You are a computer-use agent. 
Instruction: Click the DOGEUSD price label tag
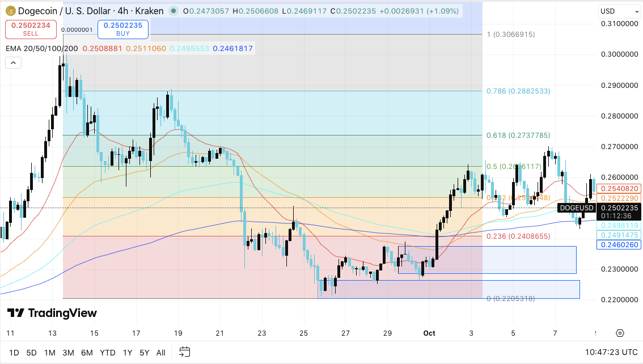tap(576, 208)
